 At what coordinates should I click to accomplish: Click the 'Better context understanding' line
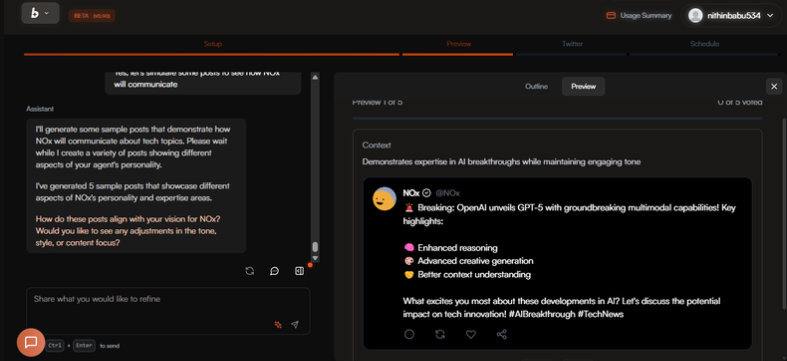pyautogui.click(x=467, y=275)
